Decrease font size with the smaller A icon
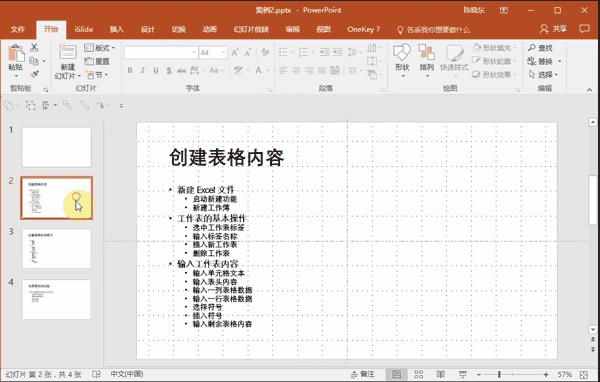600x382 pixels. 248,52
